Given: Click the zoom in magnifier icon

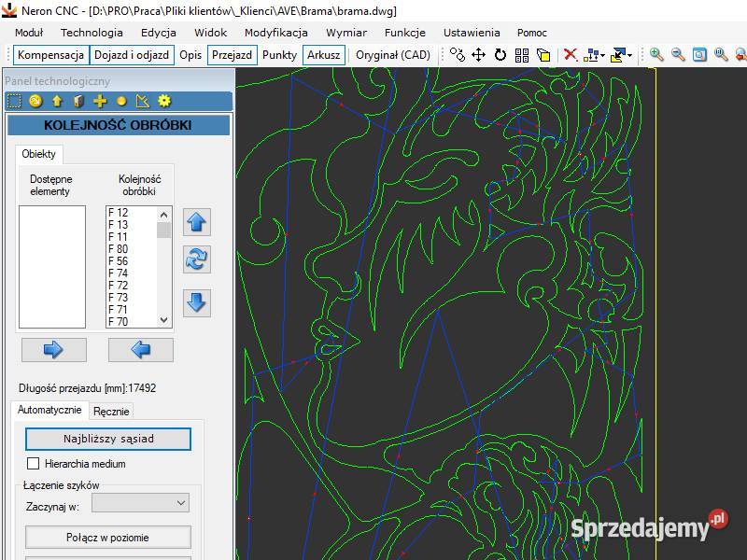Looking at the screenshot, I should pyautogui.click(x=656, y=55).
